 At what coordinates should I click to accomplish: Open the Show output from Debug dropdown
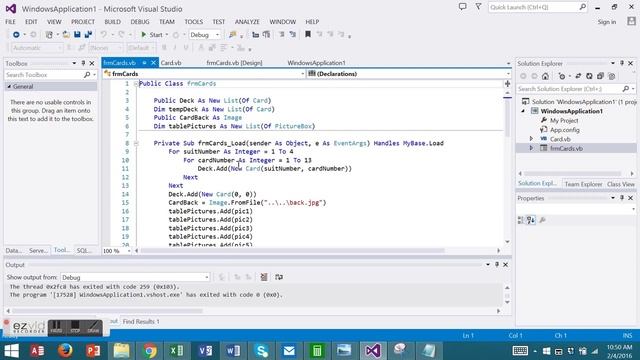pyautogui.click(x=136, y=278)
